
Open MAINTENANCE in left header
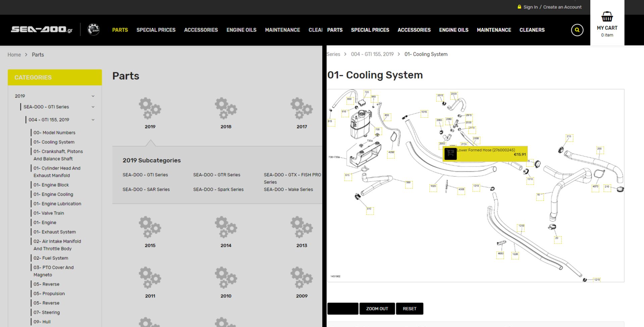click(282, 30)
